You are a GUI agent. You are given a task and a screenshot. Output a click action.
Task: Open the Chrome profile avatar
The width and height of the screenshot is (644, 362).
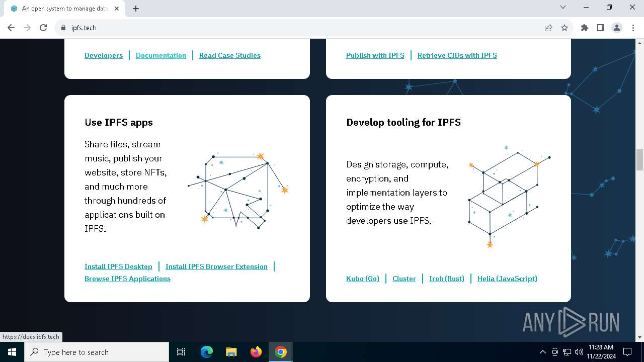(617, 28)
